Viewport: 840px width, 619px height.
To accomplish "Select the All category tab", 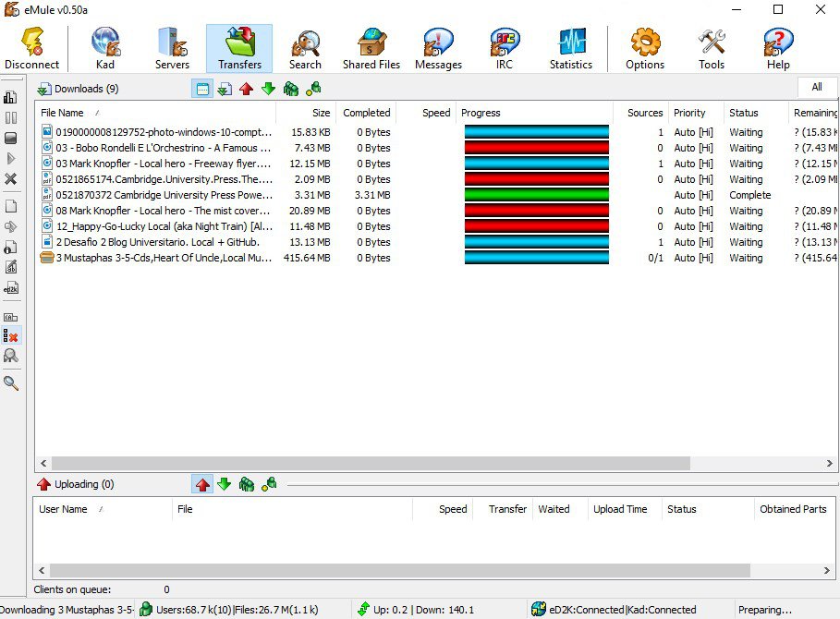I will pos(816,87).
